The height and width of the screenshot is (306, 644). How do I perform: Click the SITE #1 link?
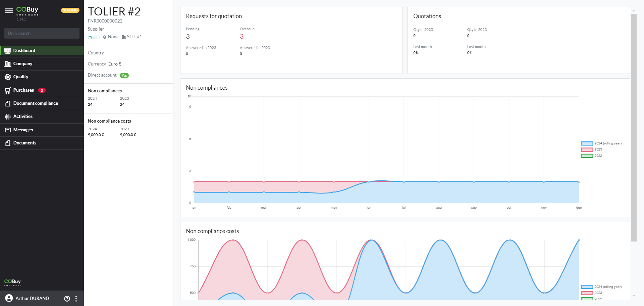[132, 37]
